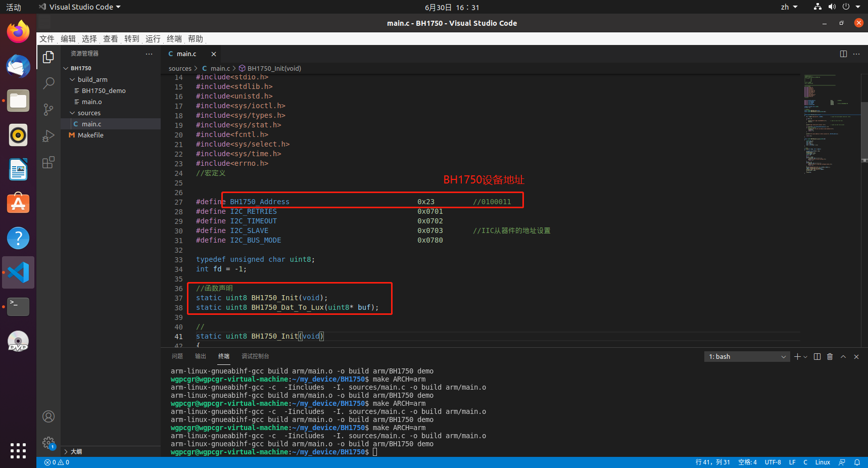The image size is (868, 468).
Task: Change encoding via UTF-8 status item
Action: 773,462
